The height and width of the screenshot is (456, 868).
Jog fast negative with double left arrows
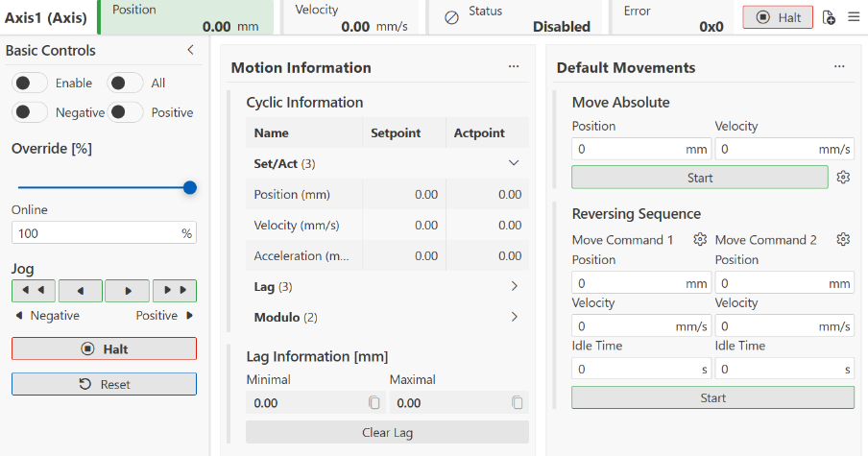click(x=34, y=291)
